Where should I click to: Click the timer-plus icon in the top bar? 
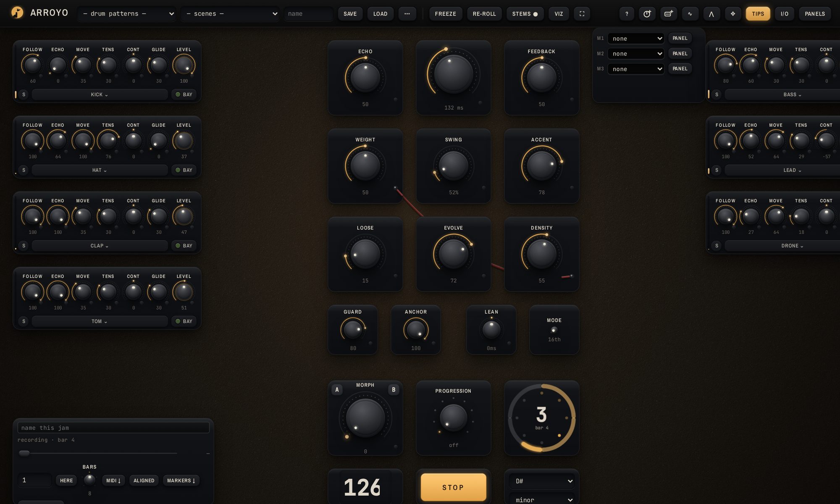(647, 14)
